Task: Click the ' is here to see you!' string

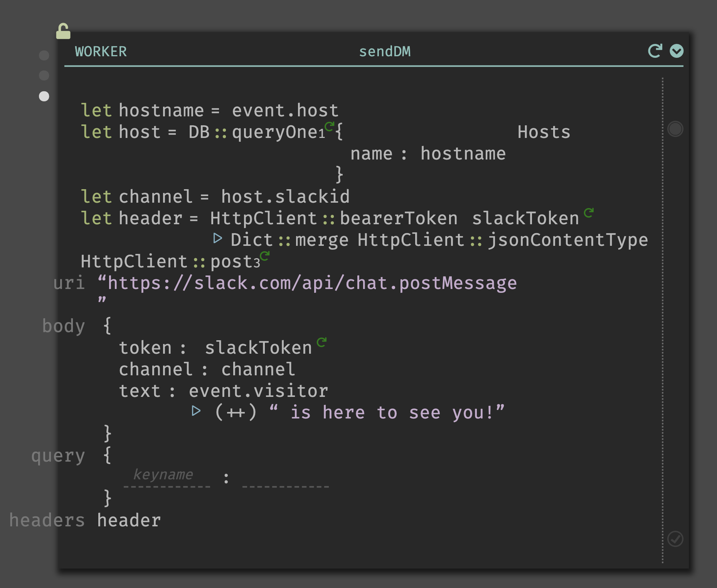Action: (387, 413)
